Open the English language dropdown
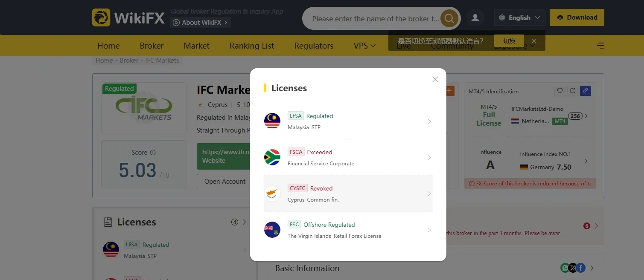 (520, 18)
